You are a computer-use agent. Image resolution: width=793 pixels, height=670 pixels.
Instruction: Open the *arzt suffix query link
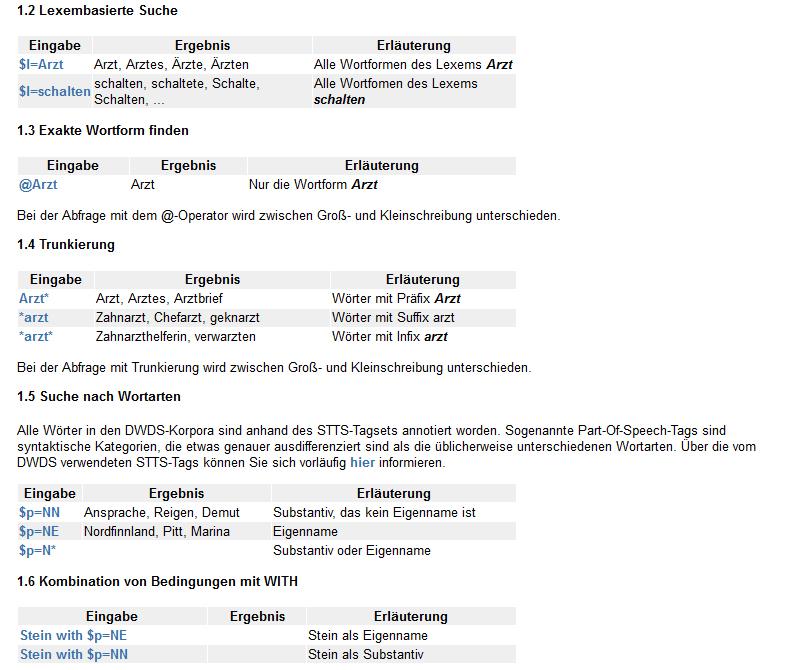(x=33, y=318)
